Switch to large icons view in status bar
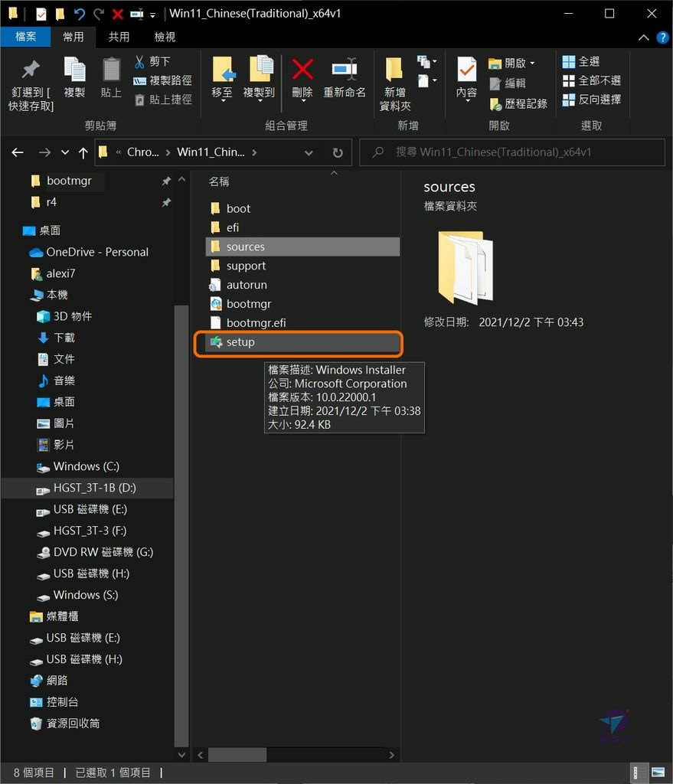Screen dimensions: 673x784 [x=658, y=773]
